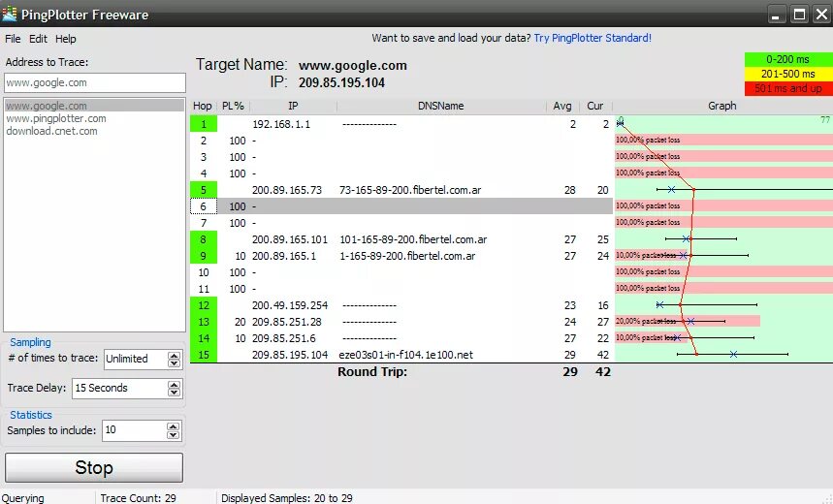
Task: Increase the Samples to include value
Action: pyautogui.click(x=173, y=426)
